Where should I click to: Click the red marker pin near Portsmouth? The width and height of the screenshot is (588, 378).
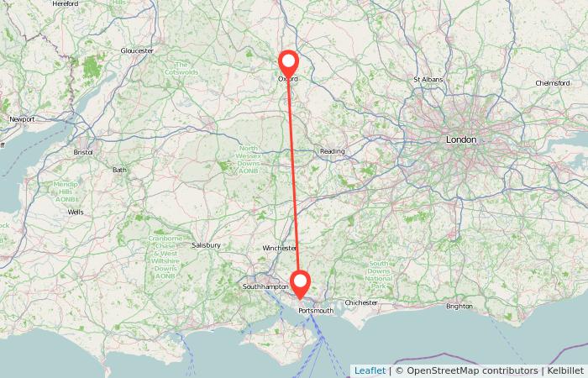(300, 284)
